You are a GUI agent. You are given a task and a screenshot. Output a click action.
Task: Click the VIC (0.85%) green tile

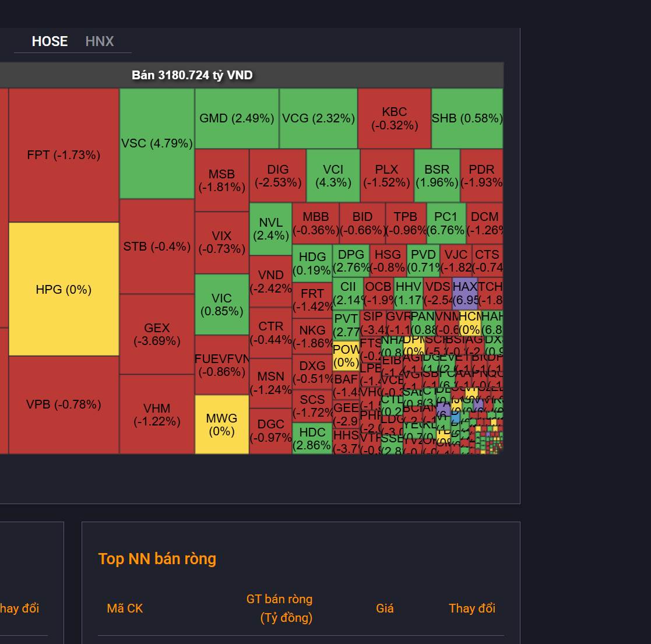[221, 304]
